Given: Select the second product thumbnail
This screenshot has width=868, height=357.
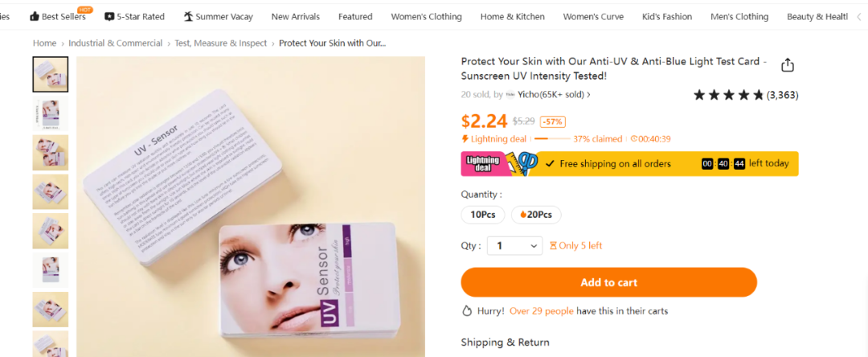Looking at the screenshot, I should click(x=50, y=113).
